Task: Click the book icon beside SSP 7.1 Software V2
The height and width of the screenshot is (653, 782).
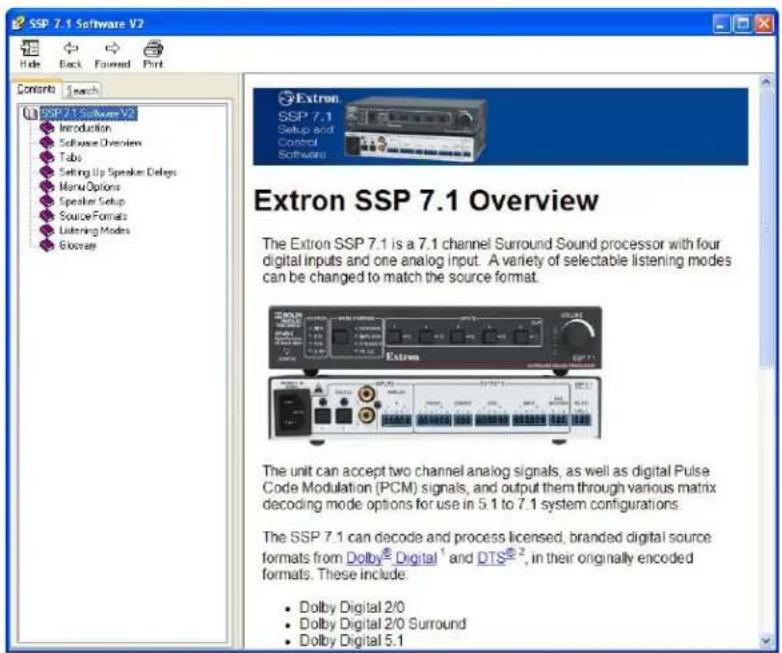Action: (x=30, y=114)
